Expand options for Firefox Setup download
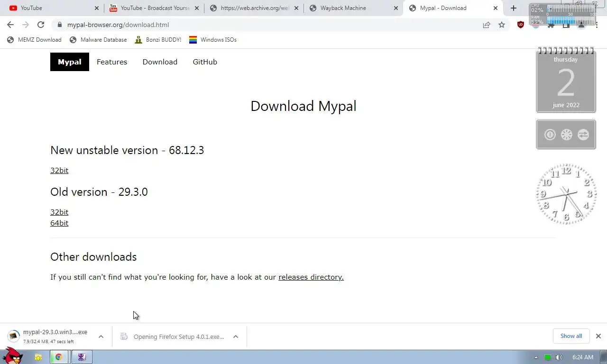Viewport: 607px width, 364px height. (236, 337)
